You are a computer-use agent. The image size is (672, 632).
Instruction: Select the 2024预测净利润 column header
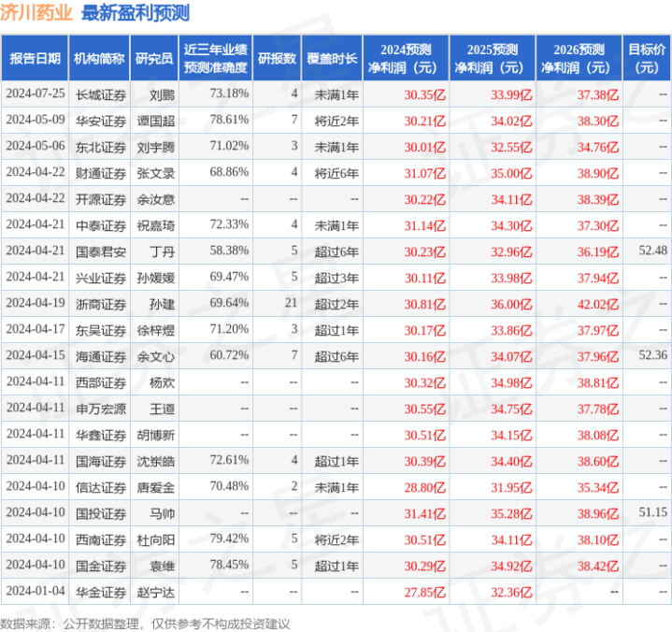[406, 58]
